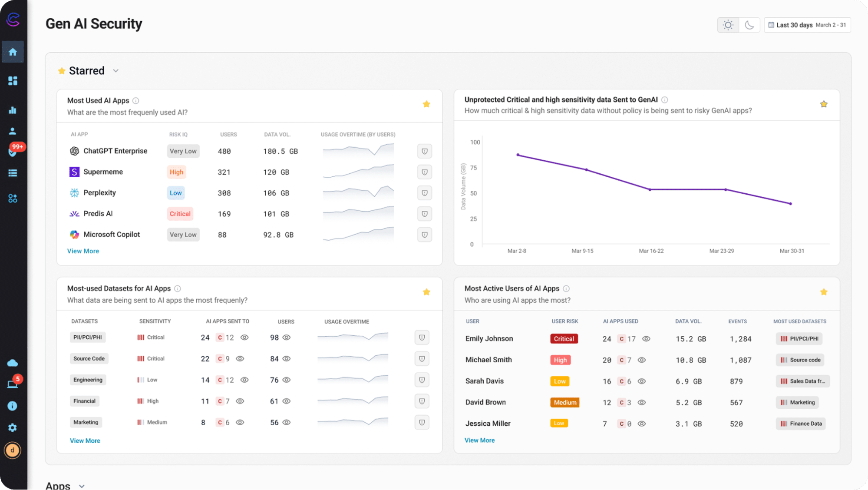Click View More under Most Used AI Apps
This screenshot has width=868, height=490.
(83, 251)
